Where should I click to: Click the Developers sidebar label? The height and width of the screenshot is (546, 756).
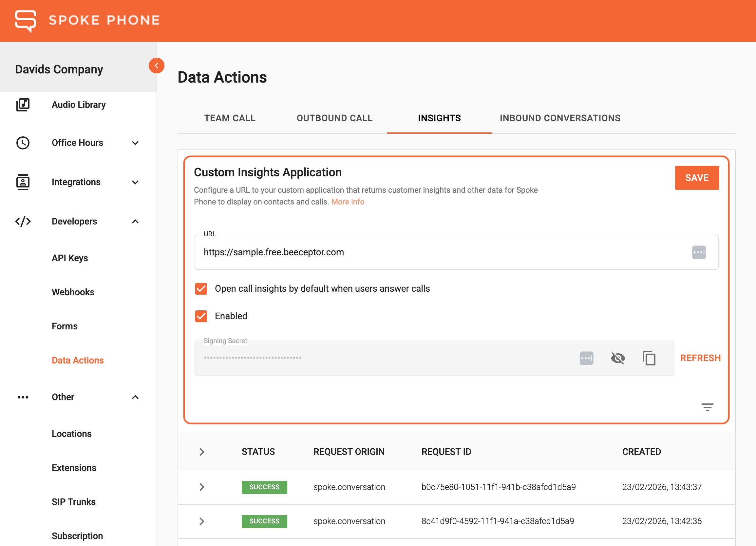click(74, 222)
